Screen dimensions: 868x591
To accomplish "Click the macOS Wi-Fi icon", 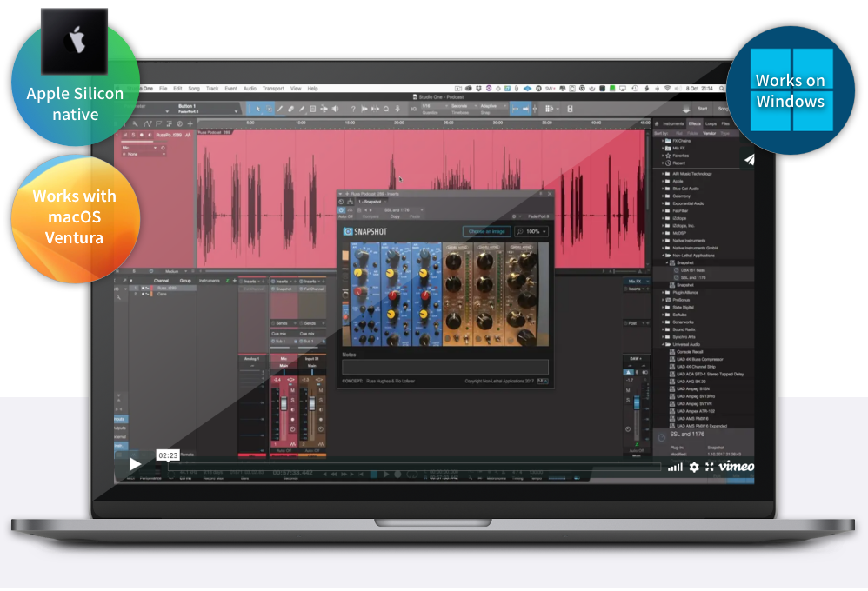I will 668,89.
